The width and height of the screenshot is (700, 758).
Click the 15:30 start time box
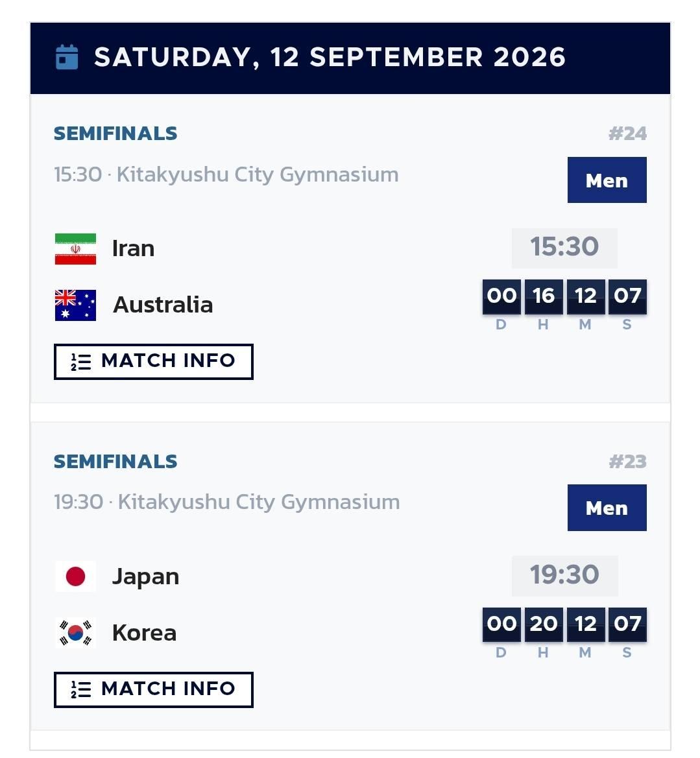tap(564, 248)
